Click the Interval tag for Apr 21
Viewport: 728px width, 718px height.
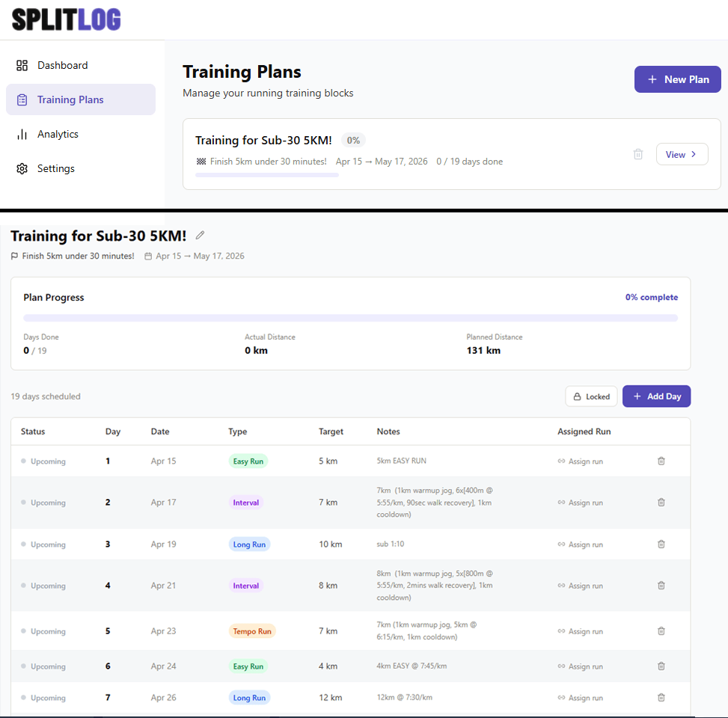click(245, 586)
